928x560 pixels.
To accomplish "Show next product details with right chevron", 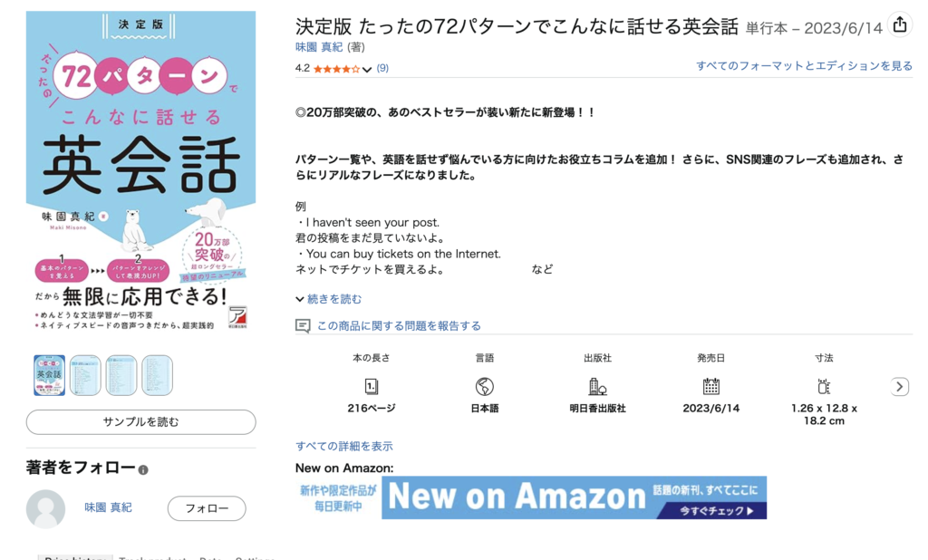I will click(x=900, y=387).
